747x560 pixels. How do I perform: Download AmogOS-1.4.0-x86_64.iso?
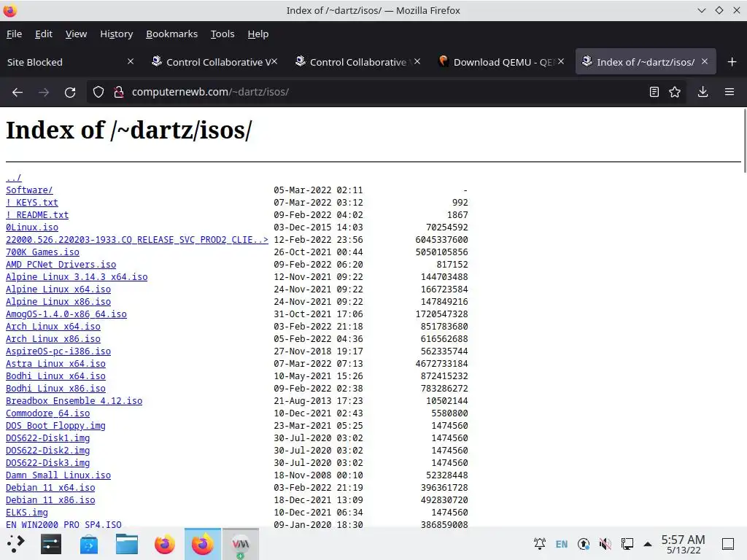point(66,314)
